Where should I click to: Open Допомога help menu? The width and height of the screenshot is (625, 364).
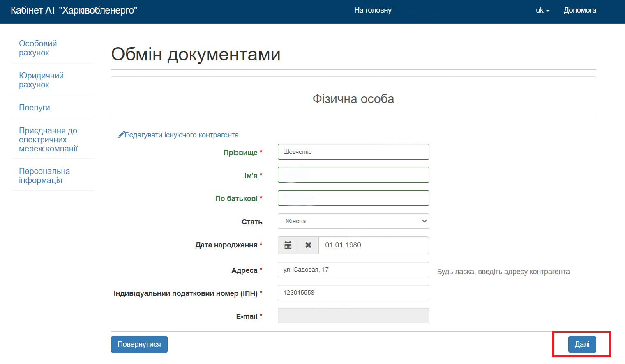(x=580, y=10)
